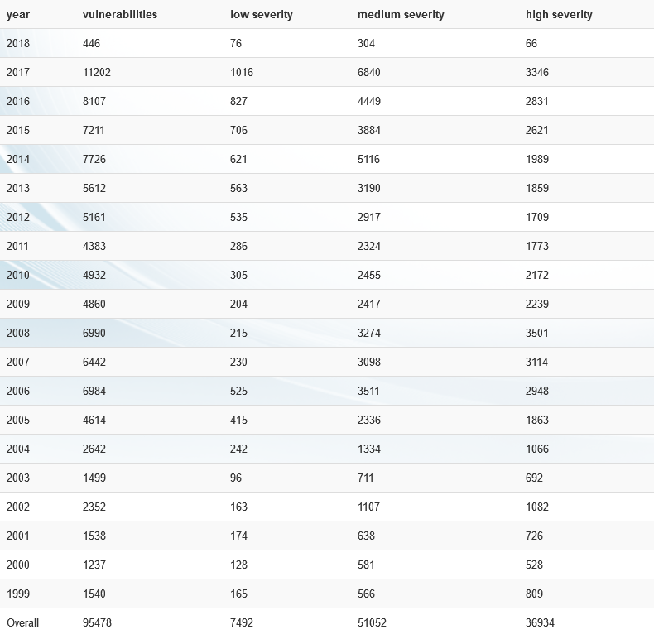654x644 pixels.
Task: Click the 2017 vulnerabilities value 11202
Action: pyautogui.click(x=97, y=72)
